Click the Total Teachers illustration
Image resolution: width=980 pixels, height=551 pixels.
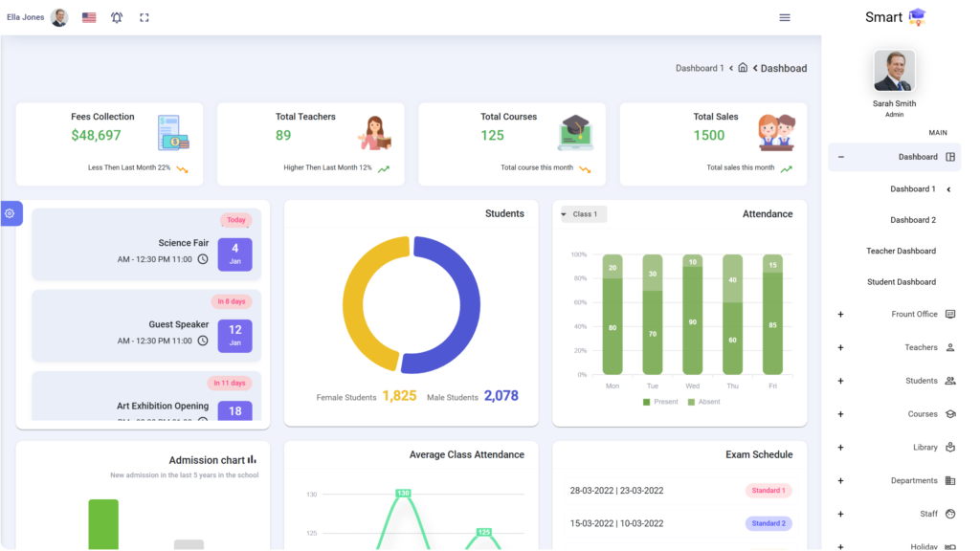[x=375, y=132]
